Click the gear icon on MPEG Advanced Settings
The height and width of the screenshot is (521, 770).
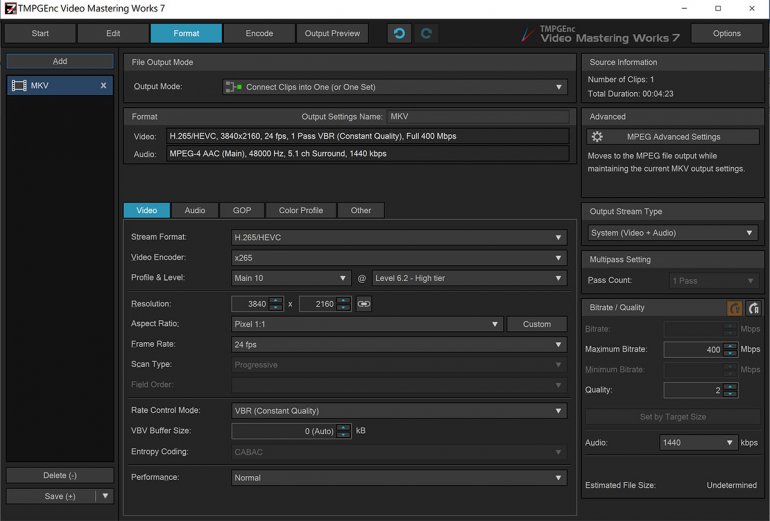(597, 137)
